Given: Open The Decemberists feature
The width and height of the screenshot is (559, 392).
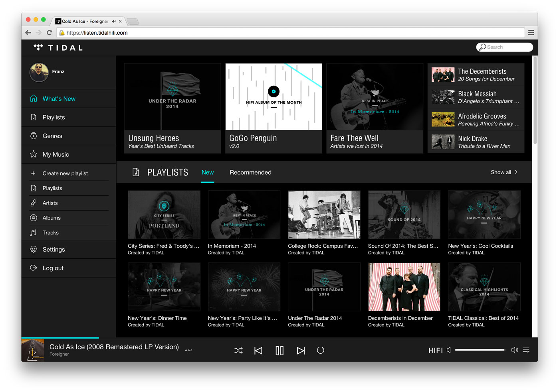Looking at the screenshot, I should click(x=476, y=75).
